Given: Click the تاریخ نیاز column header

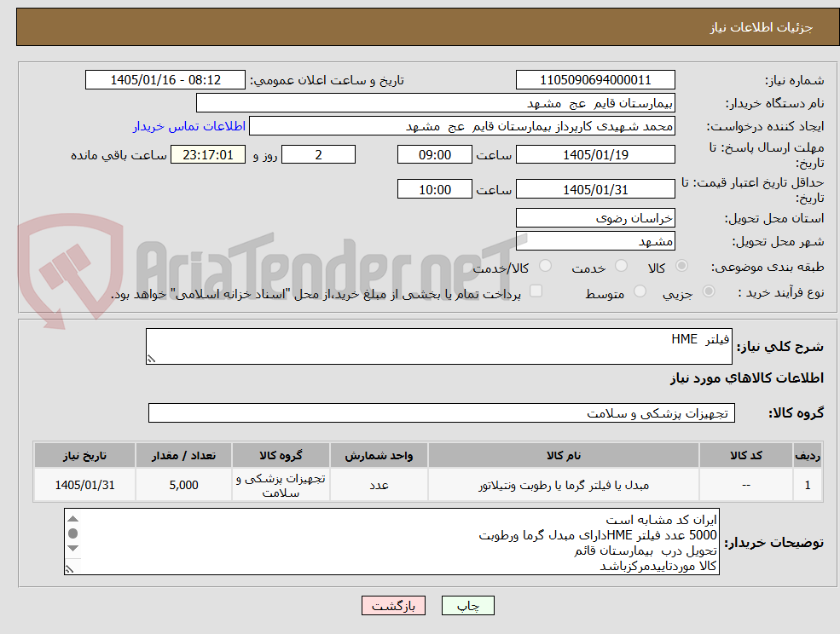Looking at the screenshot, I should point(84,455).
